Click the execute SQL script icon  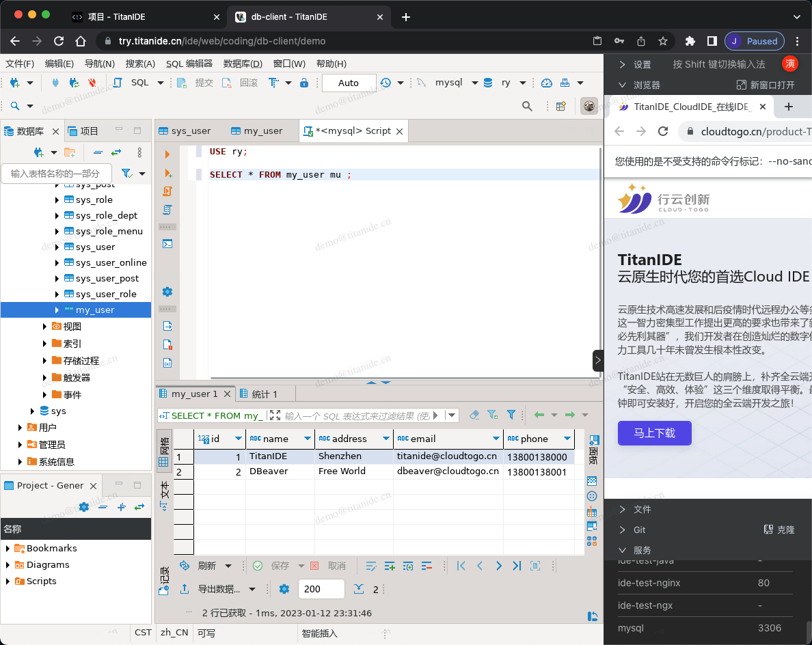[x=167, y=191]
